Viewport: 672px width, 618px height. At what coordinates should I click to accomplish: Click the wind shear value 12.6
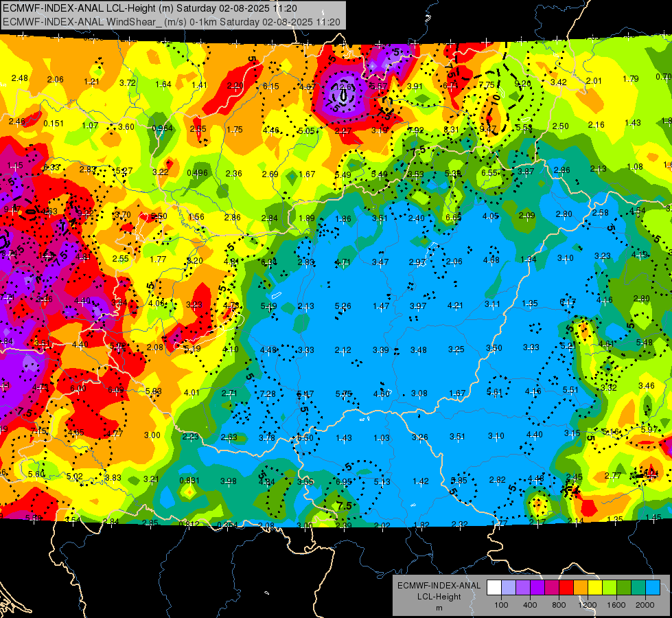coord(343,87)
